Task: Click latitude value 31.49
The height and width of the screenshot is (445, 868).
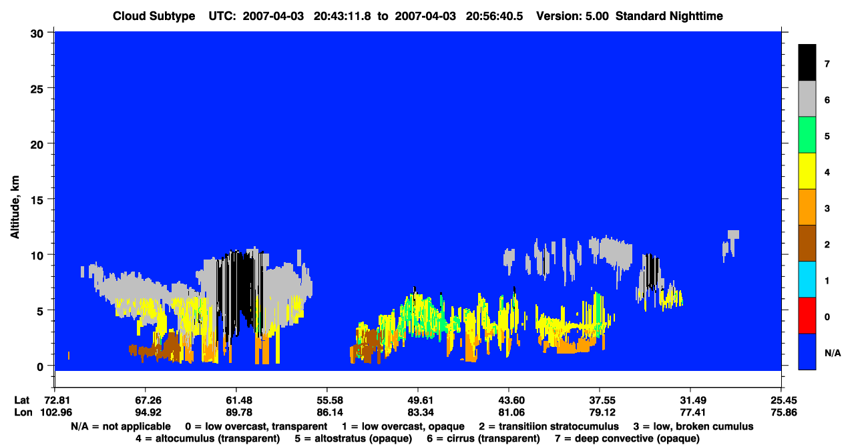Action: [x=690, y=400]
